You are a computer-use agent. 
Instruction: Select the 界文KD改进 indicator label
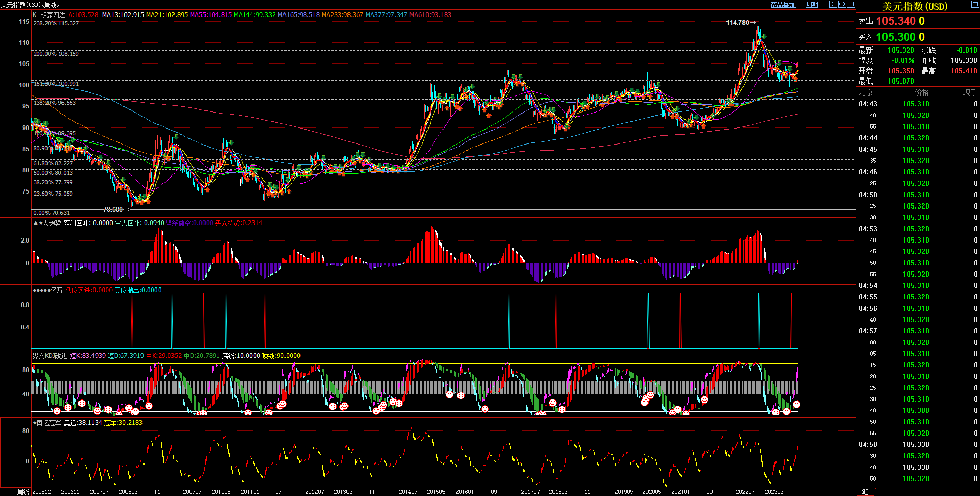point(50,356)
